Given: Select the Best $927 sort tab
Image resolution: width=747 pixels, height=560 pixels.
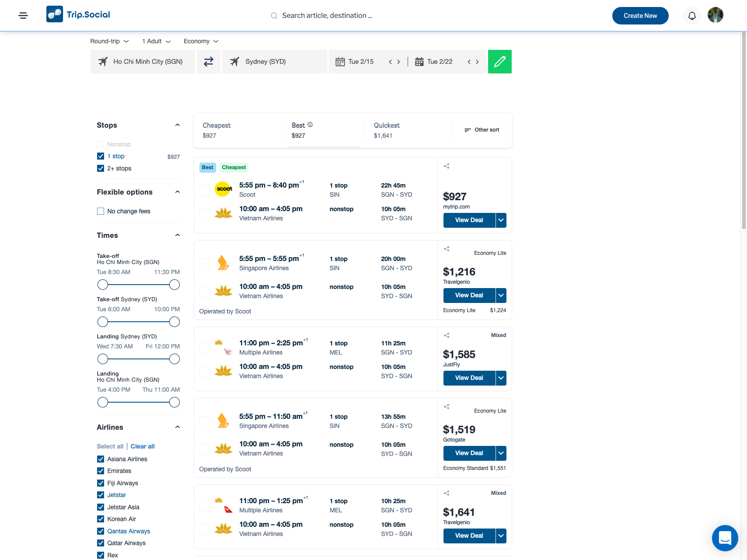Looking at the screenshot, I should [324, 130].
